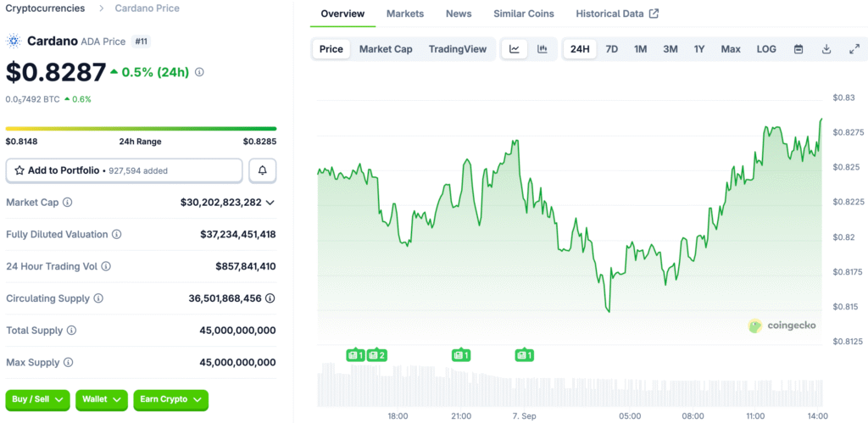This screenshot has width=868, height=423.
Task: Expand the chart to fullscreen
Action: pos(854,49)
